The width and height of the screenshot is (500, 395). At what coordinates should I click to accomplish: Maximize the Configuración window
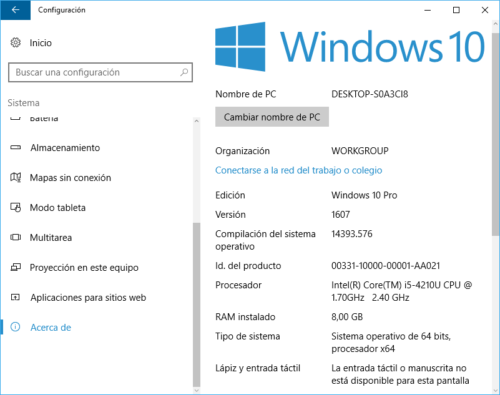tap(456, 10)
